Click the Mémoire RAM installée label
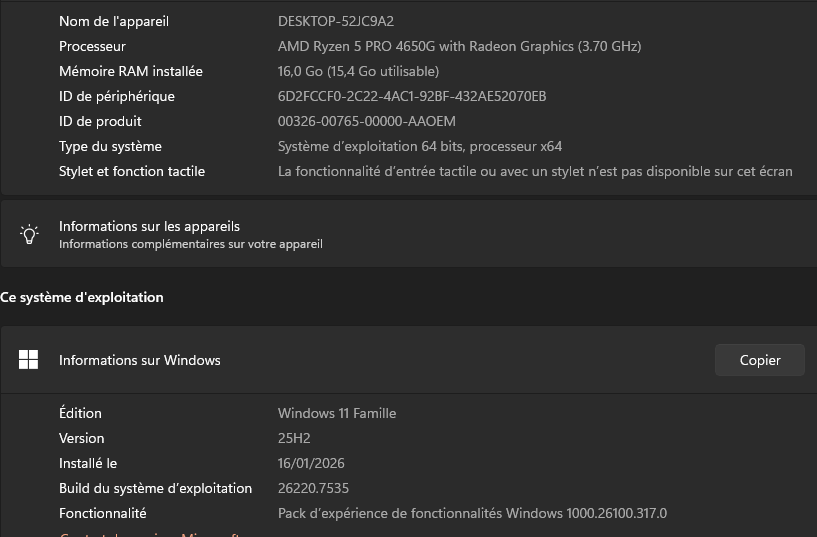The height and width of the screenshot is (537, 817). coord(131,71)
